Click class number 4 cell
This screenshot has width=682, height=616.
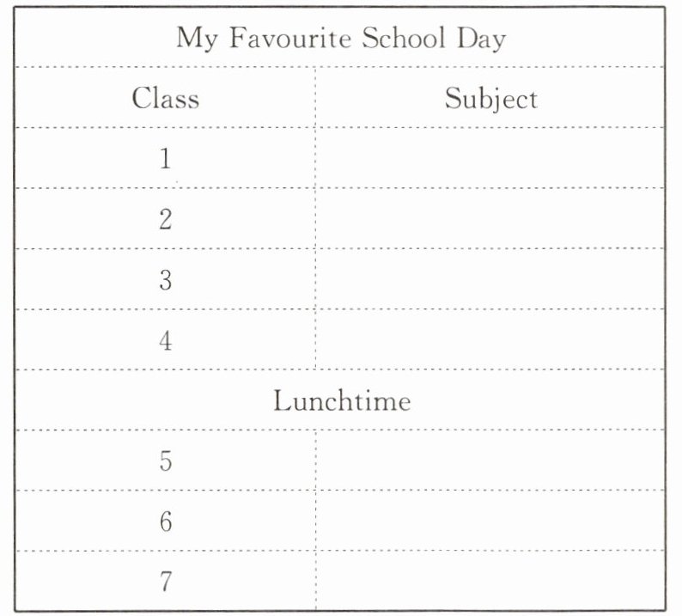165,341
